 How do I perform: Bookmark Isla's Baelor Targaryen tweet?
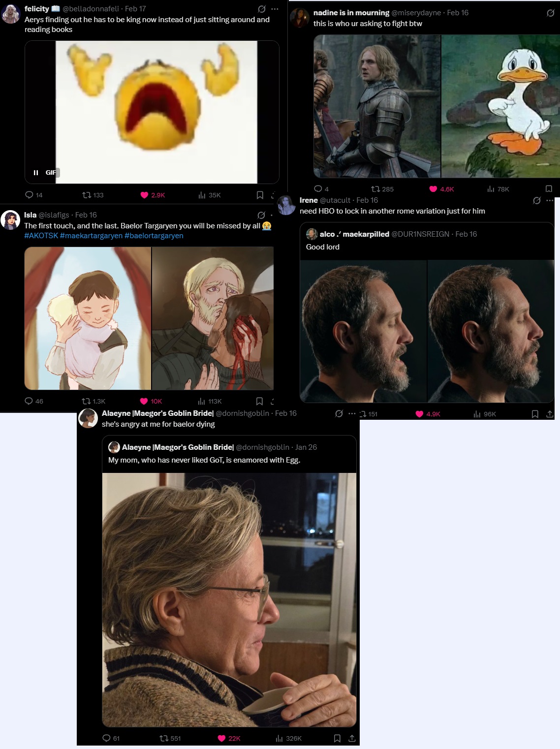tap(259, 401)
